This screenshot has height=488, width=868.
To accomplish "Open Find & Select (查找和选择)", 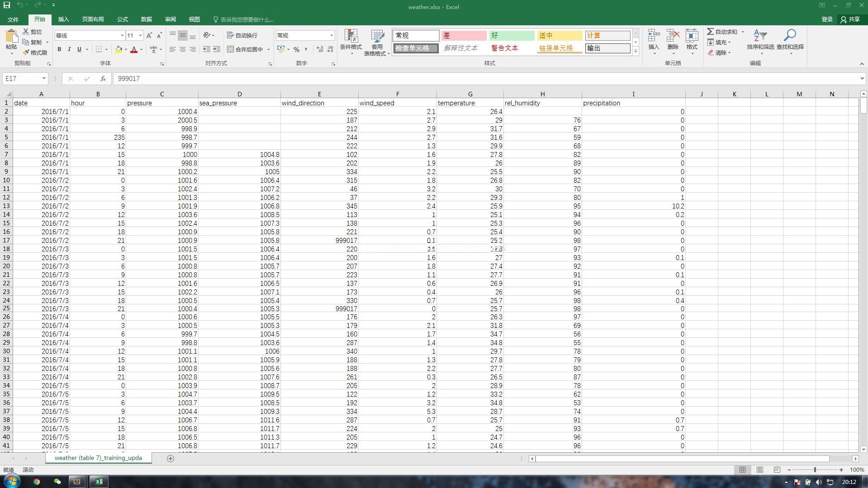I will (790, 43).
